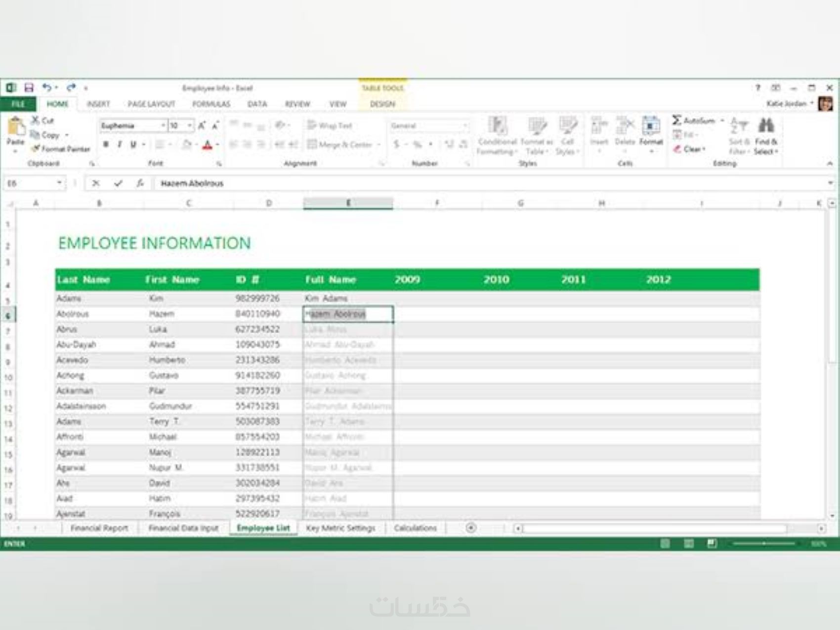Image resolution: width=840 pixels, height=630 pixels.
Task: Click the Save icon in quick access toolbar
Action: pos(29,88)
